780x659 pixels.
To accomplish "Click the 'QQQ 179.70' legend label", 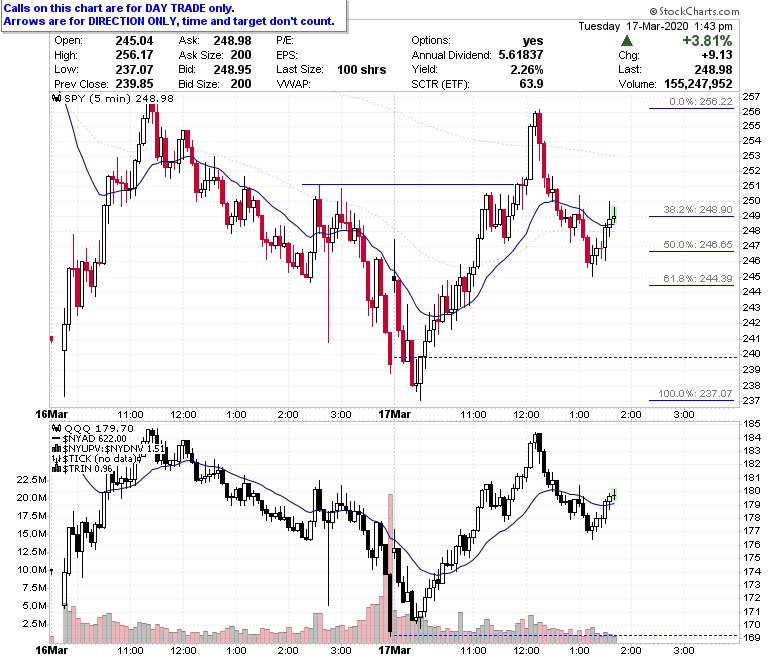I will click(99, 428).
